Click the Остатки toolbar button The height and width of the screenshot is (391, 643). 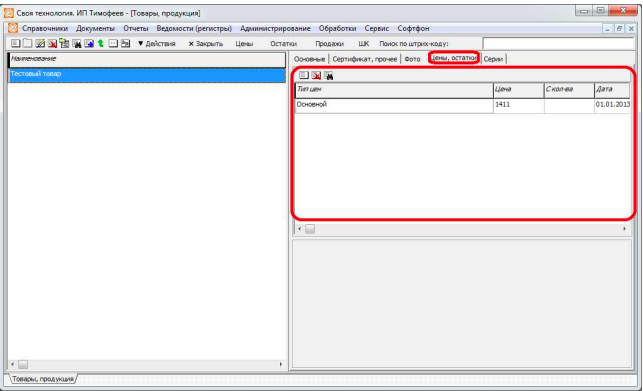[x=283, y=43]
